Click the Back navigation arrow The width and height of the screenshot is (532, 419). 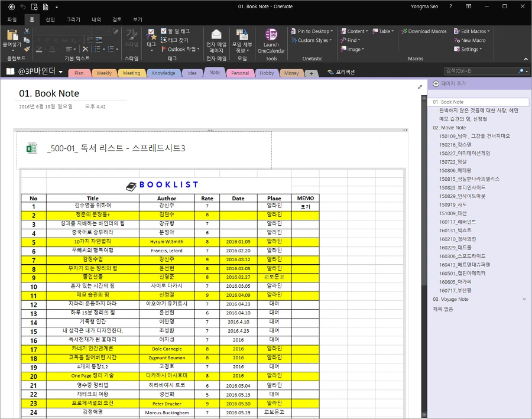pyautogui.click(x=12, y=7)
